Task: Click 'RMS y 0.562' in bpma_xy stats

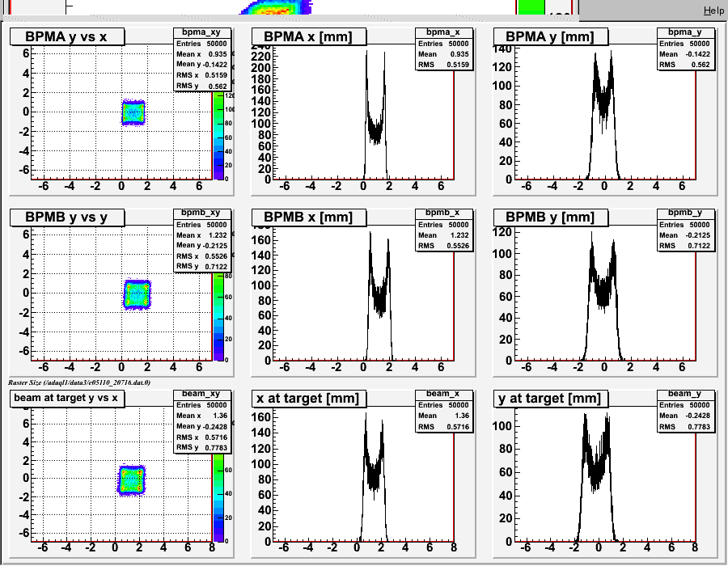Action: pos(201,86)
